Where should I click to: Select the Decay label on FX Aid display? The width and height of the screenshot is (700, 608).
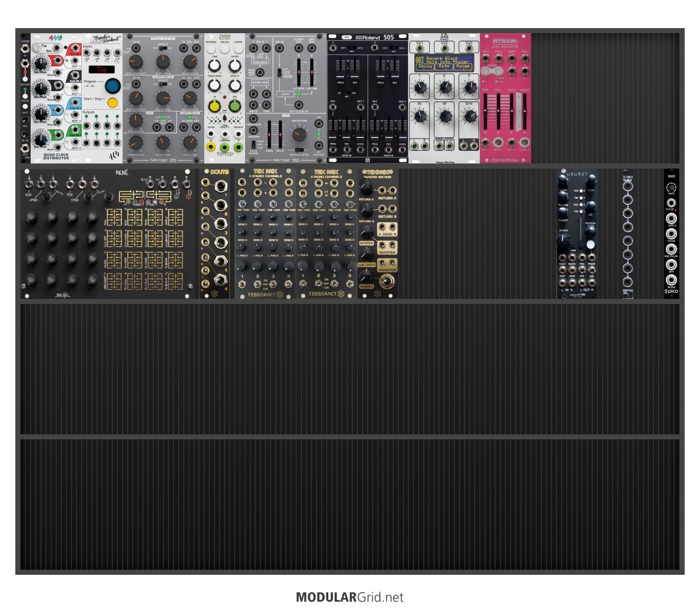[x=425, y=66]
